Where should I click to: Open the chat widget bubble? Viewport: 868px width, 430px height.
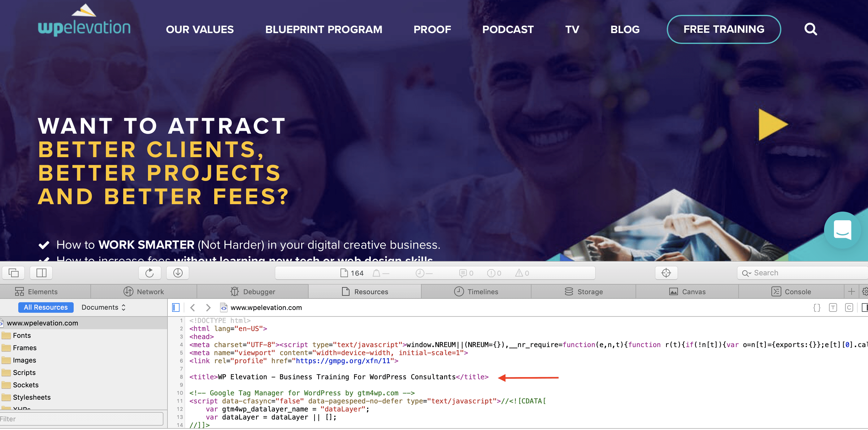tap(842, 230)
